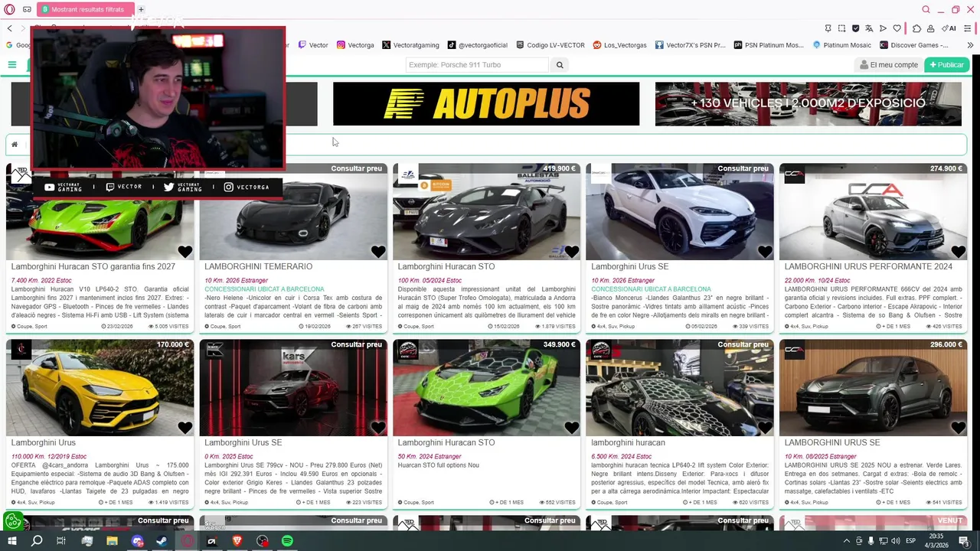980x551 pixels.
Task: Click the AUTOPLUS banner ad
Action: coord(486,103)
